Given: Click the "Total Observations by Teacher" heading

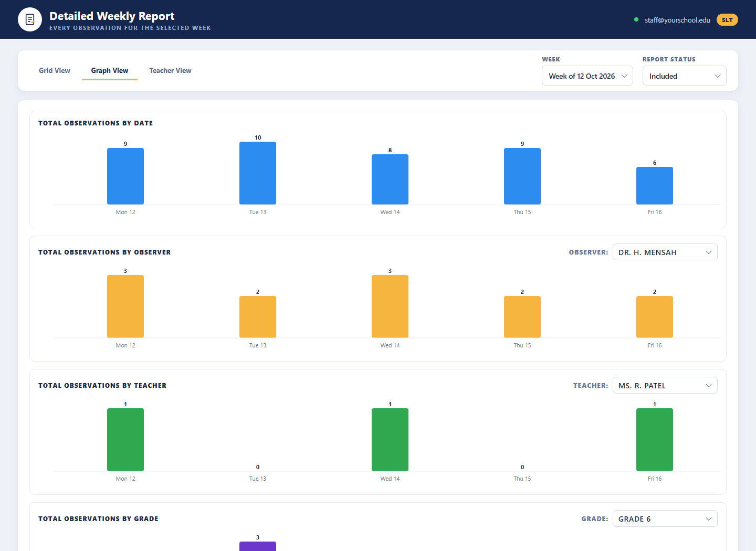Looking at the screenshot, I should (102, 386).
